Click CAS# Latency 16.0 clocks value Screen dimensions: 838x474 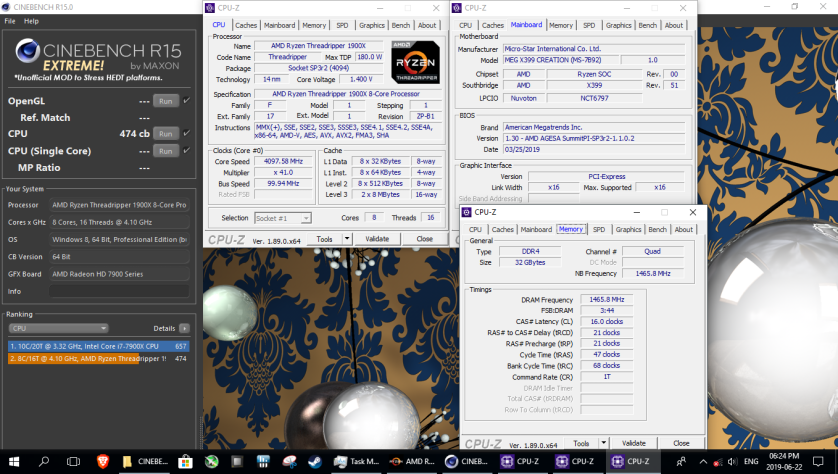(x=607, y=322)
